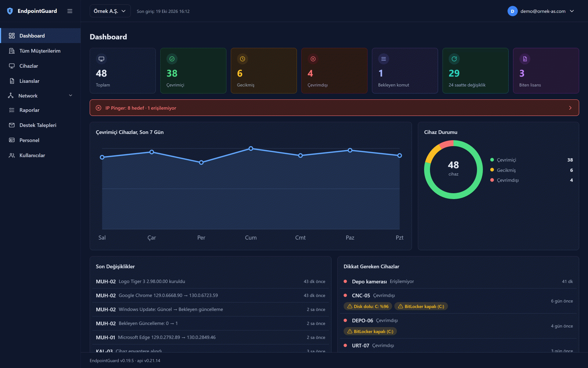Click the EndpointGuard v0.19.5 version footer
The height and width of the screenshot is (368, 588).
125,361
